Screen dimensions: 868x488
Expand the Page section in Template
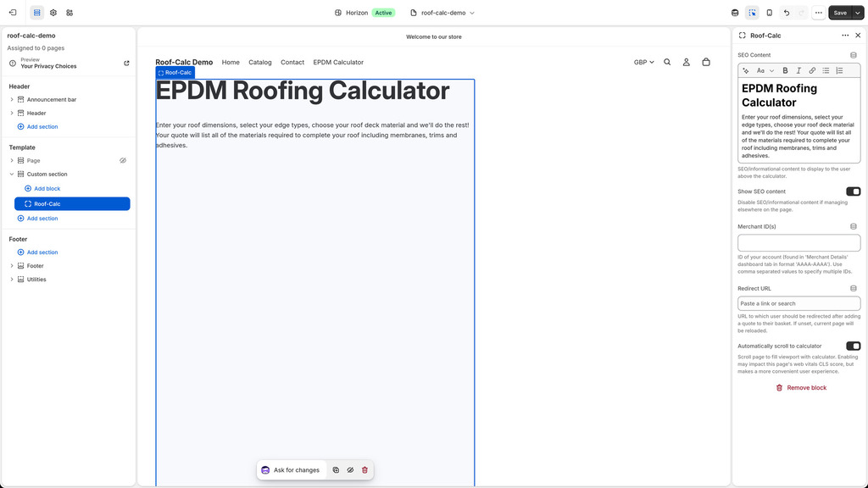click(x=12, y=160)
